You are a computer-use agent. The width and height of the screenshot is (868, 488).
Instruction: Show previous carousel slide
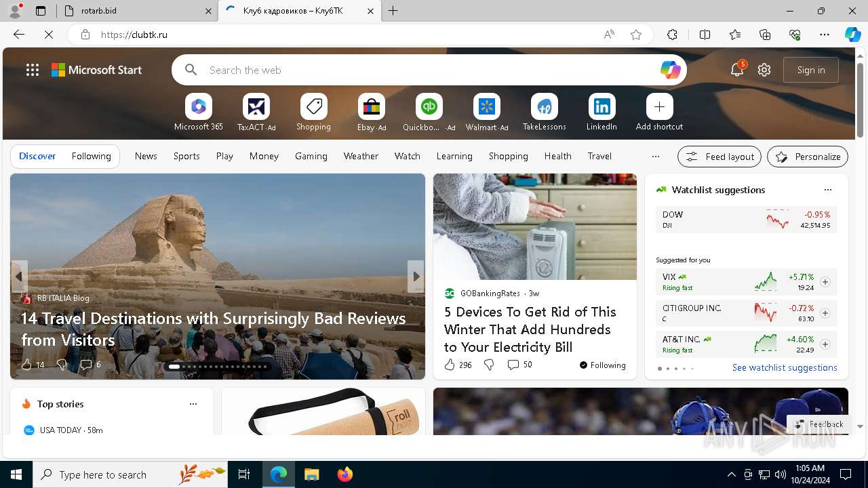pyautogui.click(x=19, y=277)
